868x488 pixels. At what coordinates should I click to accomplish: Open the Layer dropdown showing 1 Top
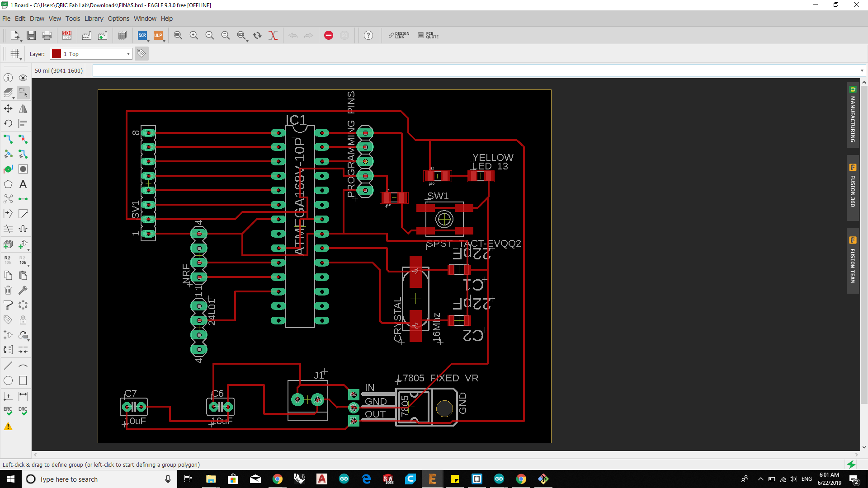pos(91,54)
